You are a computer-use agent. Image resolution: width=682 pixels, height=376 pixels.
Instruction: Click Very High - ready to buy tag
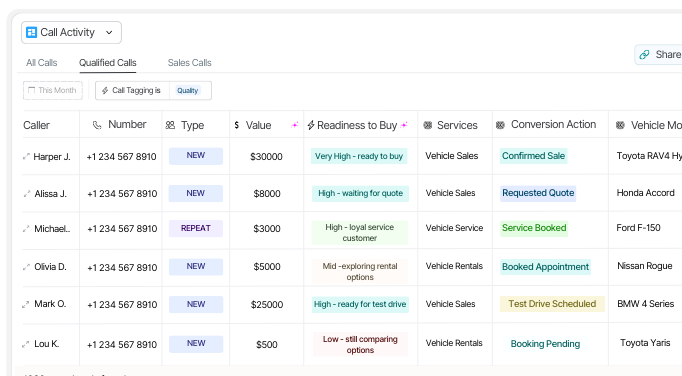click(x=359, y=156)
